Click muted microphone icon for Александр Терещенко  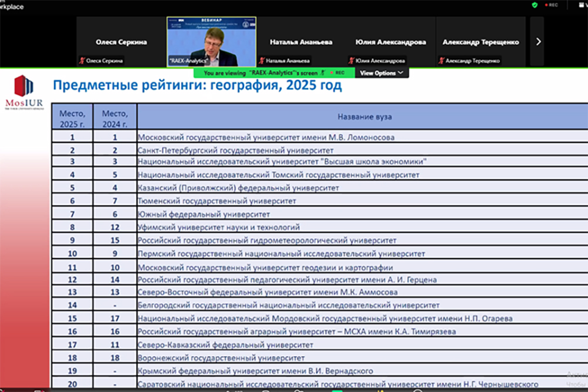click(x=442, y=61)
